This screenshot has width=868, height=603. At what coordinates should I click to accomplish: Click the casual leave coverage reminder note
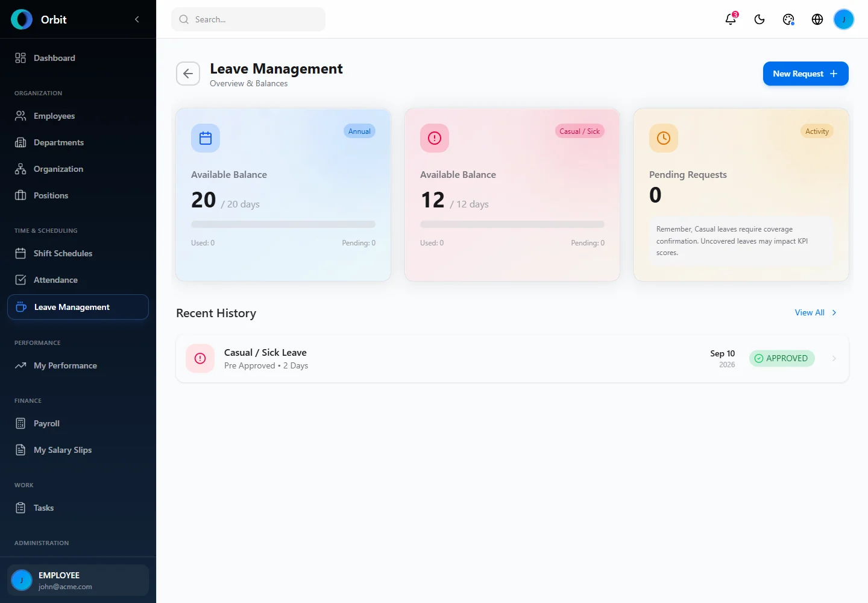coord(741,241)
